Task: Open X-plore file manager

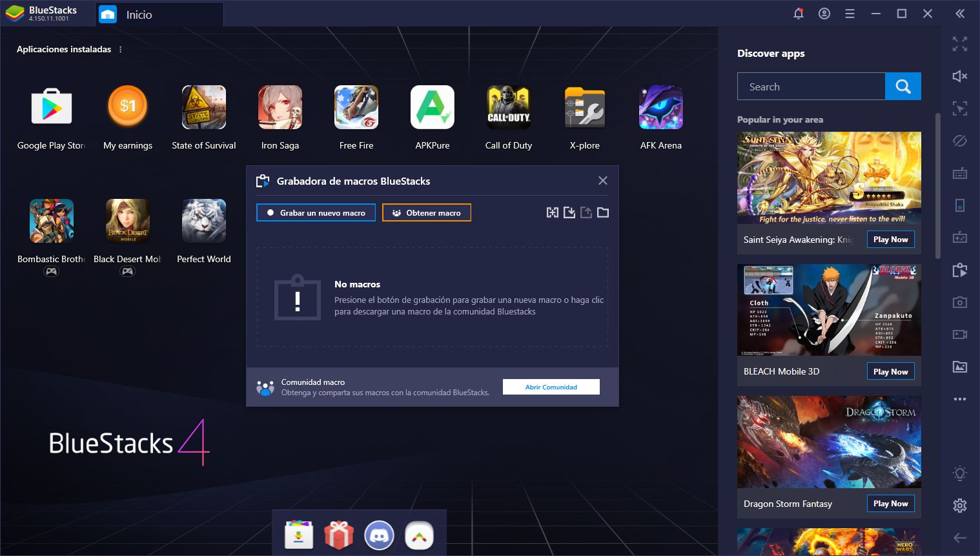Action: [x=585, y=107]
